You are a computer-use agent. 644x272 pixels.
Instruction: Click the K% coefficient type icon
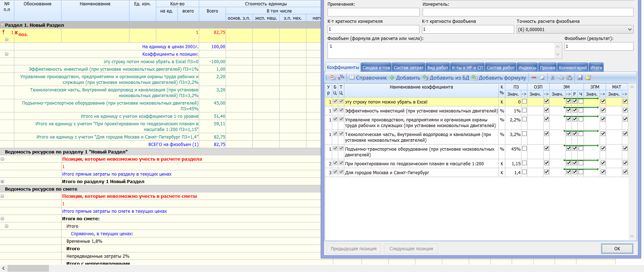tap(341, 77)
